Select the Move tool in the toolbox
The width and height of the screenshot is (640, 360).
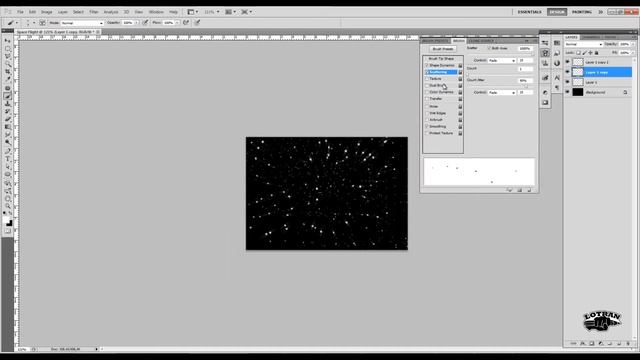click(8, 41)
